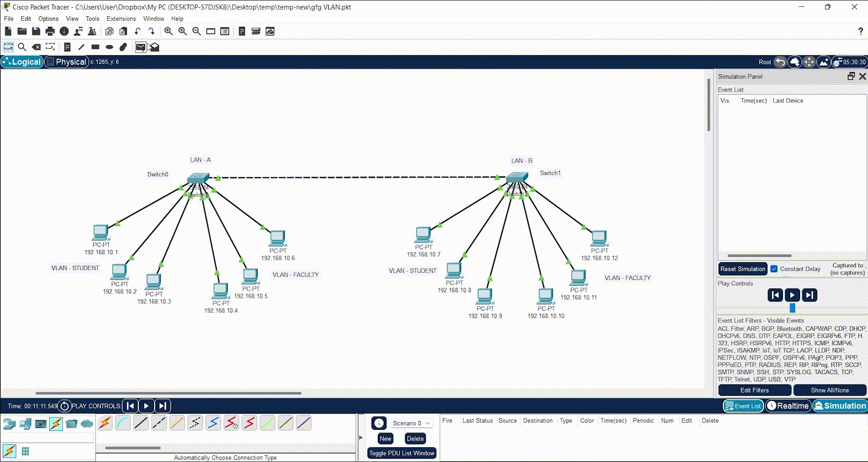Switch to the Physical workspace view

(x=67, y=62)
